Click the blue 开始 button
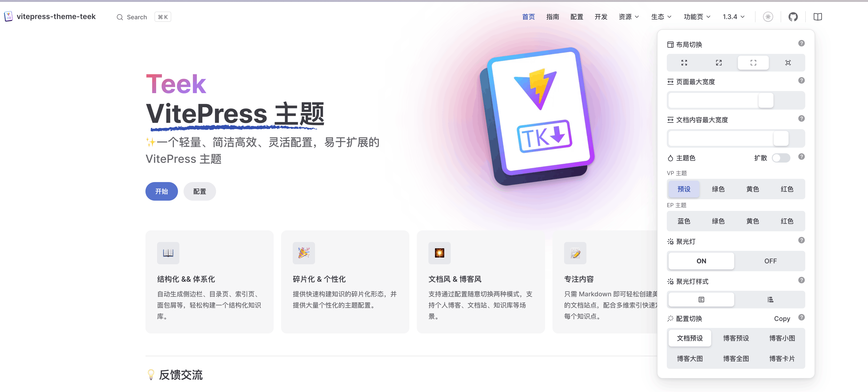Screen dimensions: 868x392 tap(161, 191)
